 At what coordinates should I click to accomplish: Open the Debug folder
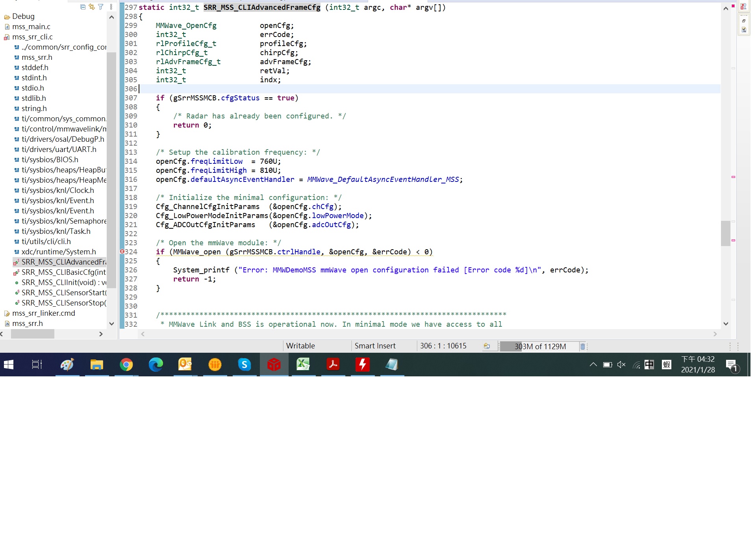pyautogui.click(x=20, y=17)
